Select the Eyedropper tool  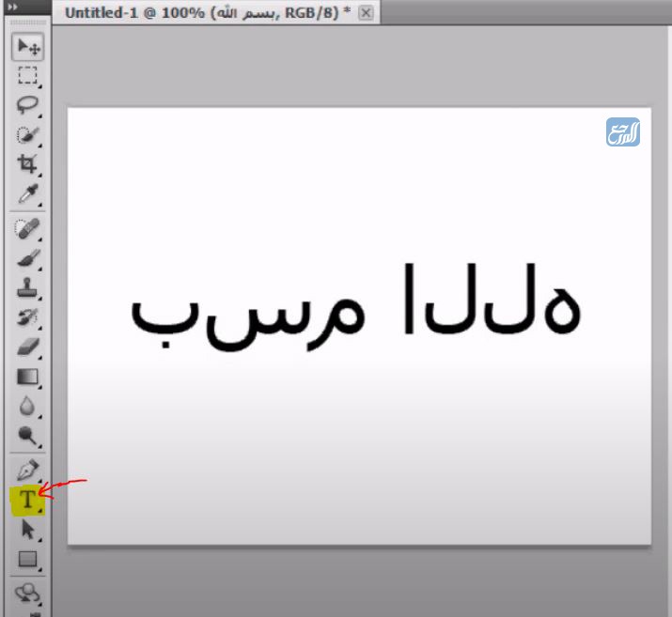[x=28, y=194]
